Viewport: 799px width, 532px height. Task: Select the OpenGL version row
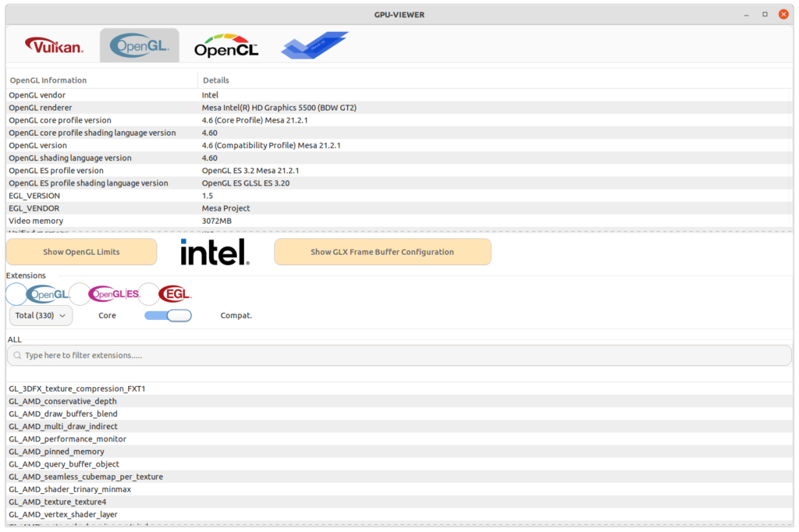pos(399,145)
